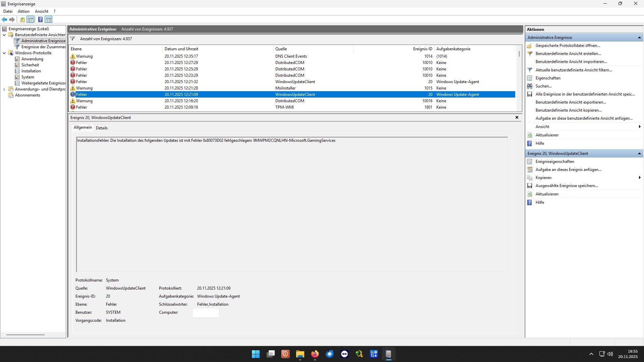Screen dimensions: 644x362
Task: Toggle the show/hide action pane toolbar icon
Action: click(x=49, y=19)
